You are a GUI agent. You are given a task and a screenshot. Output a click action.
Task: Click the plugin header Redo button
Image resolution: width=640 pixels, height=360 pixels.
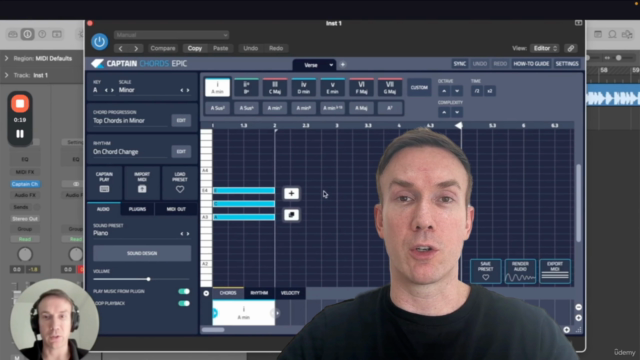tap(276, 48)
